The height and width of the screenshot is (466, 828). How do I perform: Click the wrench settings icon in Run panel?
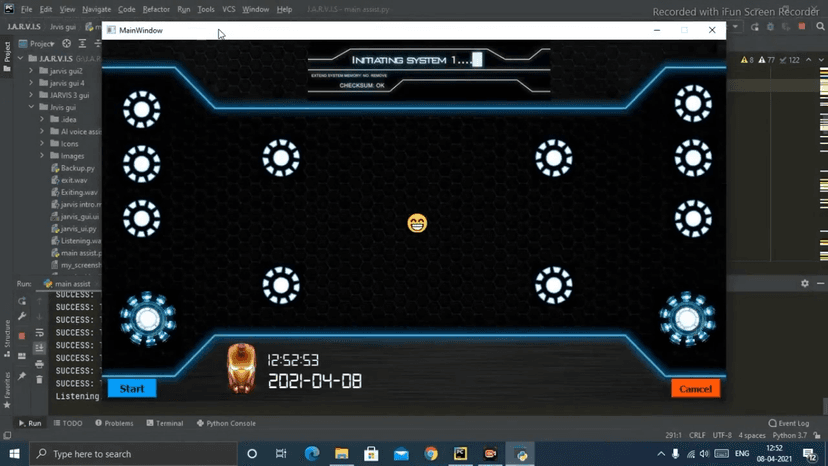pos(22,316)
